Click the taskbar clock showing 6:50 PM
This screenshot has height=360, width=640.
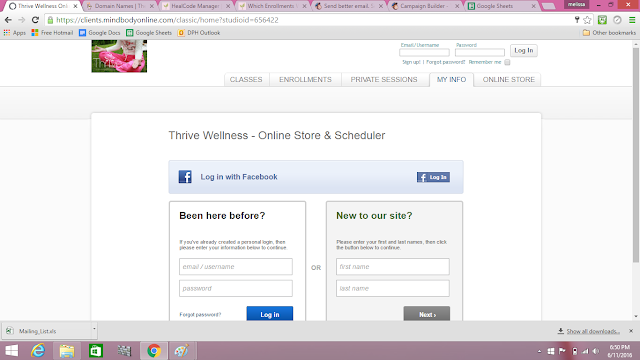coord(620,351)
